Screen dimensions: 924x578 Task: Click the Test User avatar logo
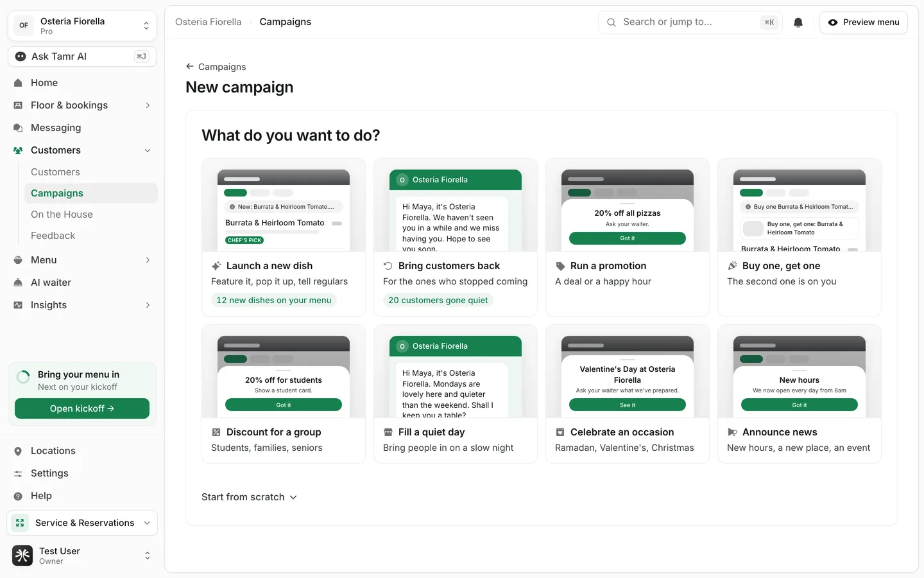tap(22, 556)
